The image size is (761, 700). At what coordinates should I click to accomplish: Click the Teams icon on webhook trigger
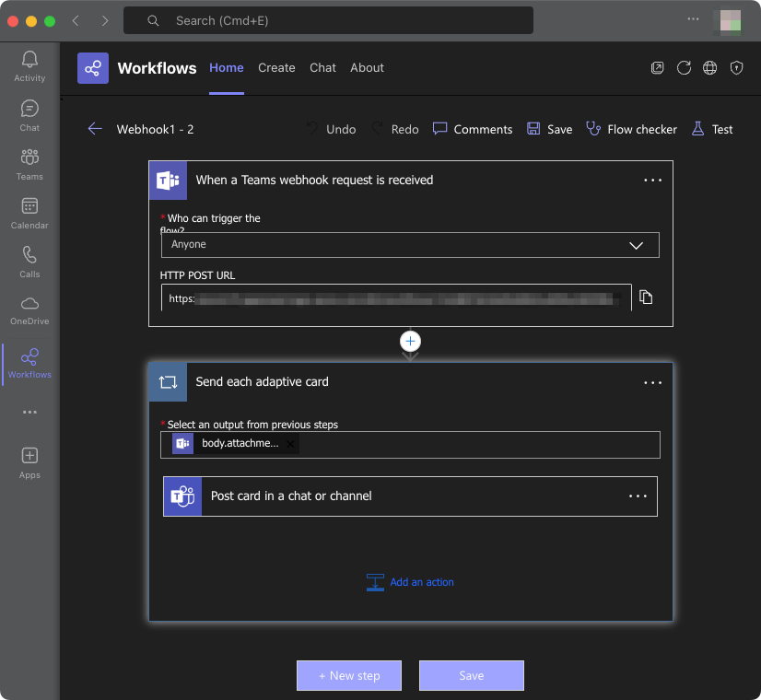click(x=168, y=181)
